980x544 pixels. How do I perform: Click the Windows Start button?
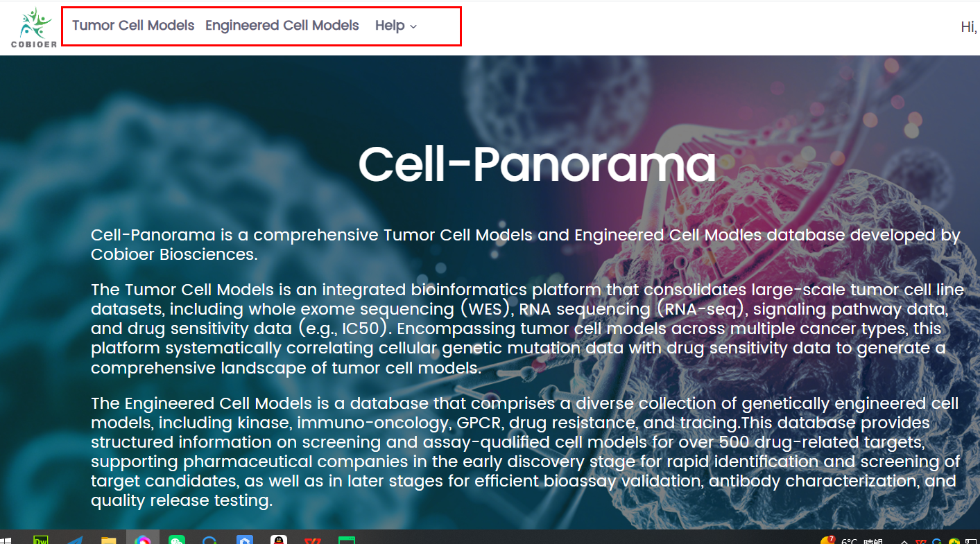pyautogui.click(x=6, y=539)
